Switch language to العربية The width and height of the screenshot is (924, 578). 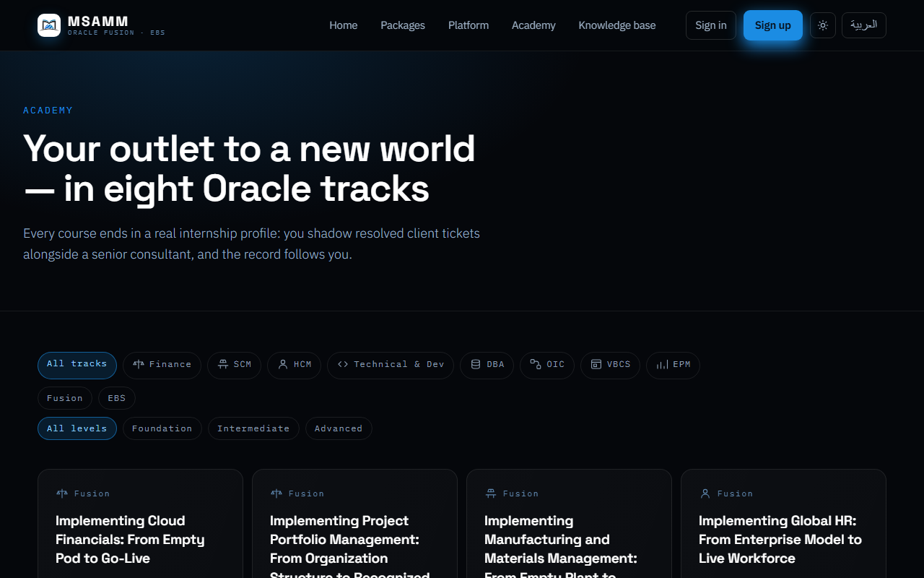click(864, 25)
